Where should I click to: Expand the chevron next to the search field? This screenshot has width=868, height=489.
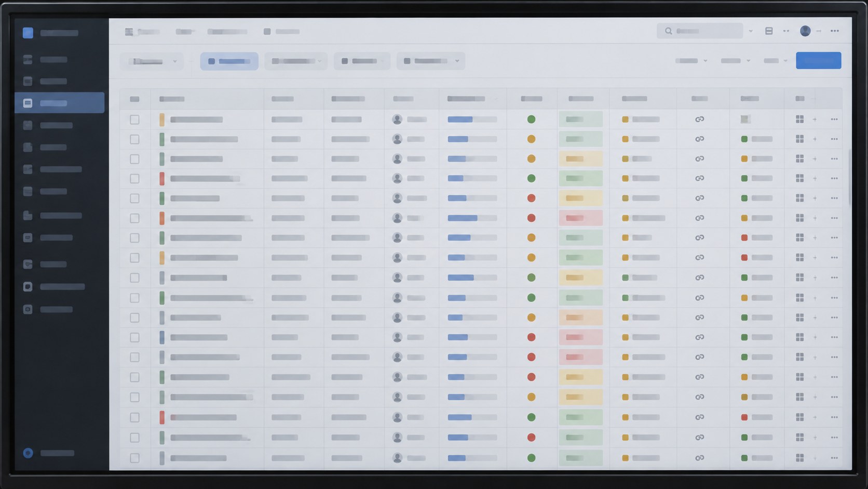pos(751,32)
